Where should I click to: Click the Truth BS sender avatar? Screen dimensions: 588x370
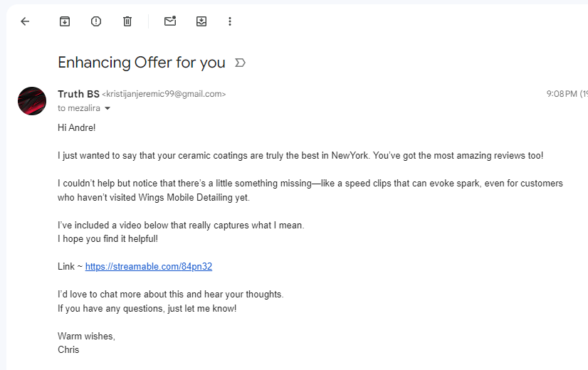(32, 101)
